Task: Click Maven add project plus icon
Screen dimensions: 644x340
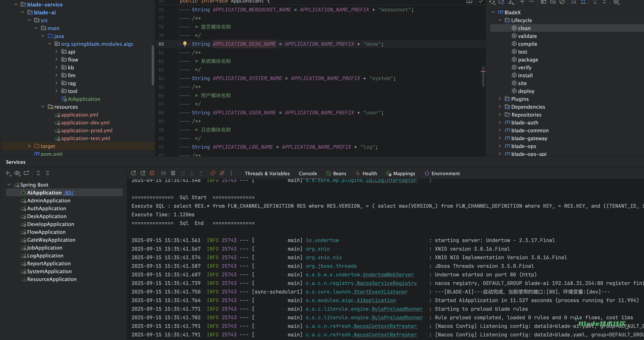Action: (x=522, y=2)
